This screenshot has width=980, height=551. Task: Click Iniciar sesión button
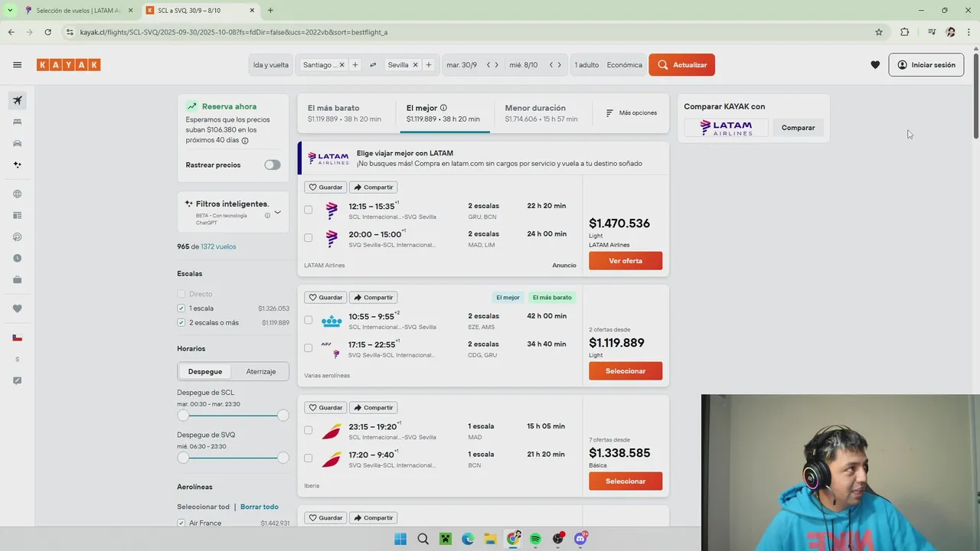[926, 65]
